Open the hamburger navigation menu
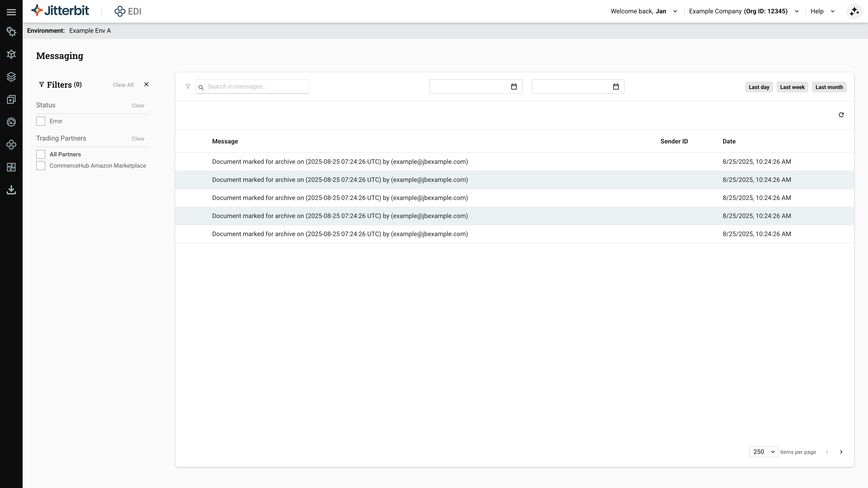 pos(11,12)
